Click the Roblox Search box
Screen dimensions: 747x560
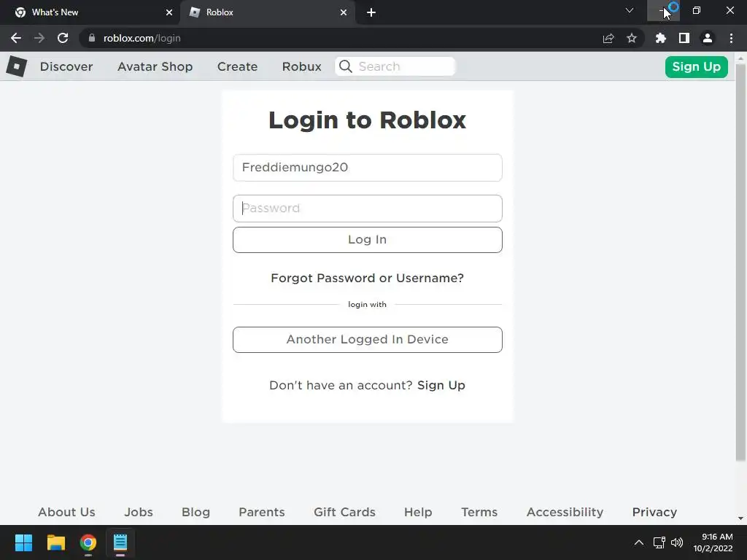[x=395, y=66]
